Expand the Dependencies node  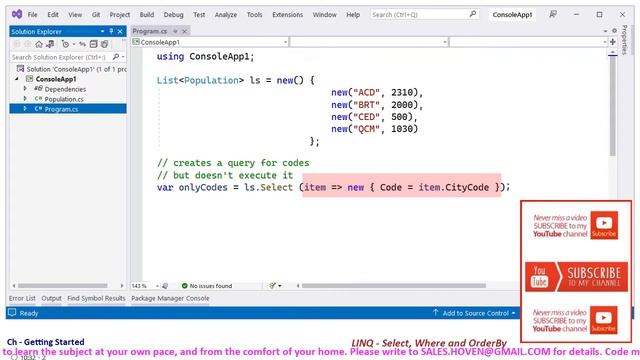25,89
